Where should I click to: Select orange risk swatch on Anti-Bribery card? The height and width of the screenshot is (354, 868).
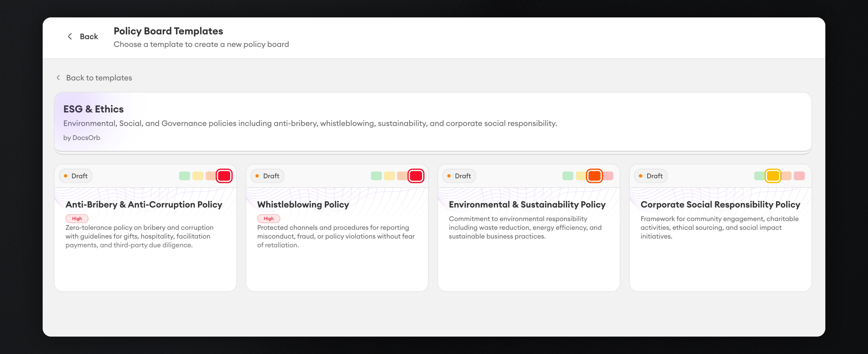(211, 176)
